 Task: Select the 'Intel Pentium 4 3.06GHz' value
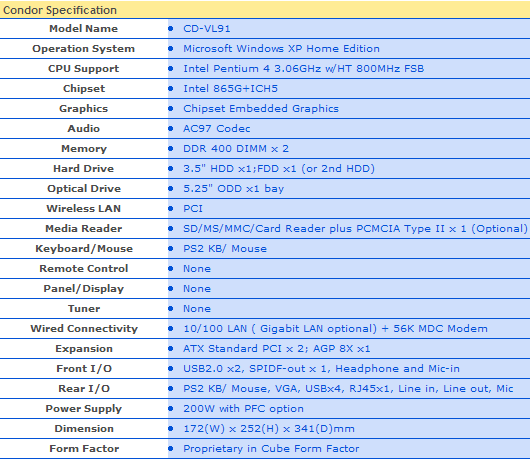tap(252, 69)
